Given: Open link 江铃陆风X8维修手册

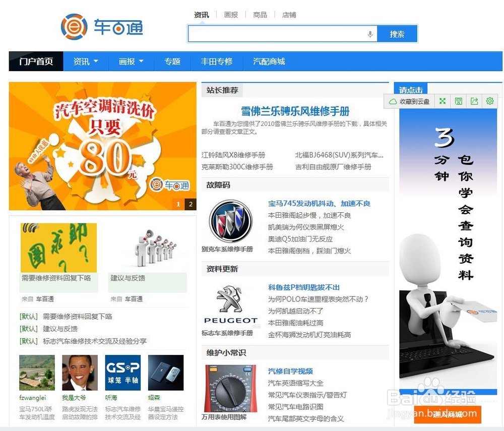Looking at the screenshot, I should (233, 155).
